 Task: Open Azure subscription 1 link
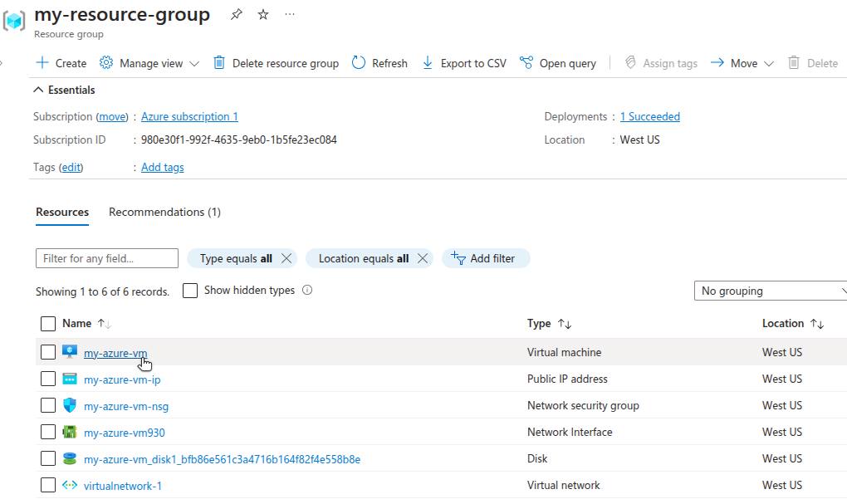(x=189, y=117)
